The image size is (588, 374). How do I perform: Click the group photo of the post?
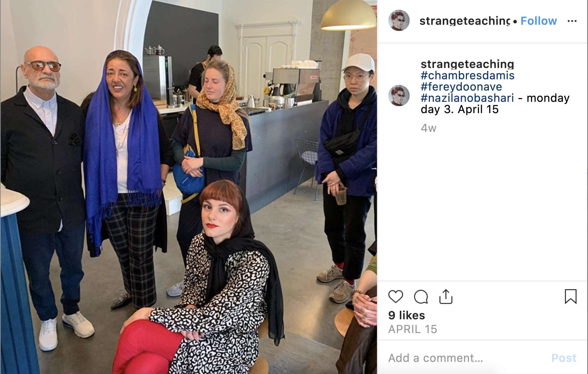[189, 187]
